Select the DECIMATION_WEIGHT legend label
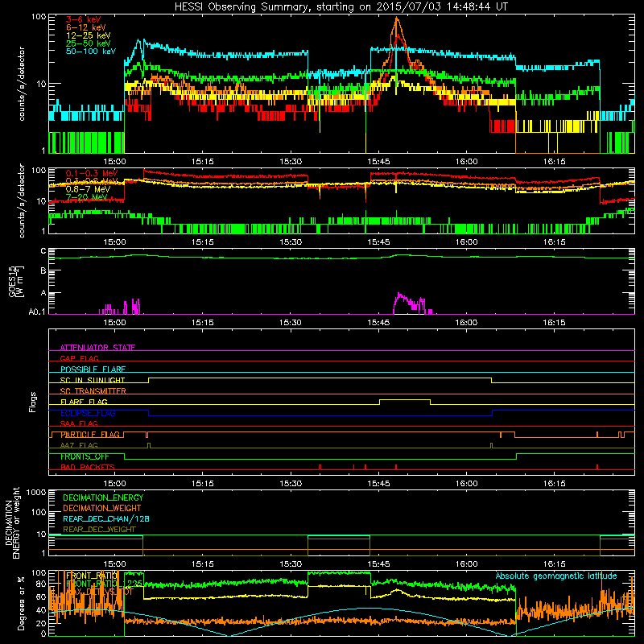 [102, 508]
